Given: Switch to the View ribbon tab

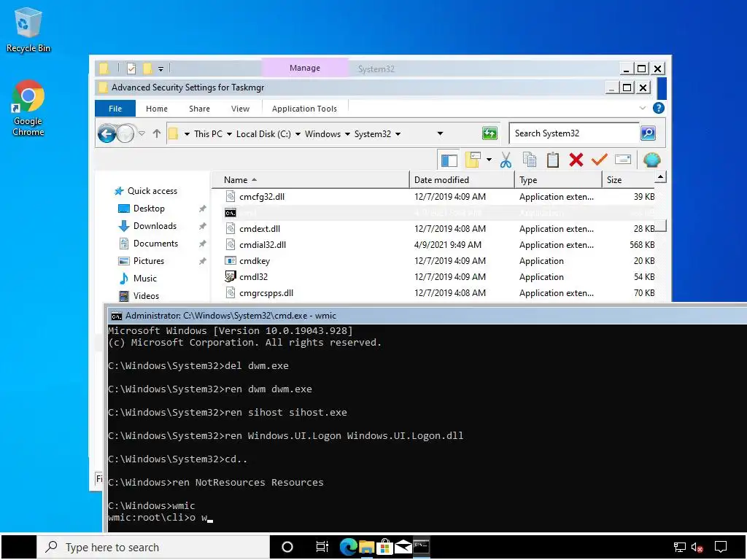Looking at the screenshot, I should coord(240,109).
